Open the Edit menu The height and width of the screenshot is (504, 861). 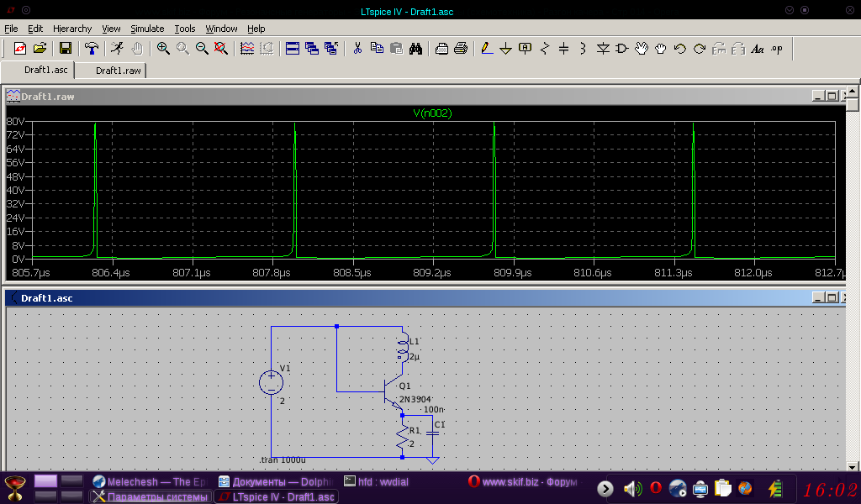coord(35,29)
